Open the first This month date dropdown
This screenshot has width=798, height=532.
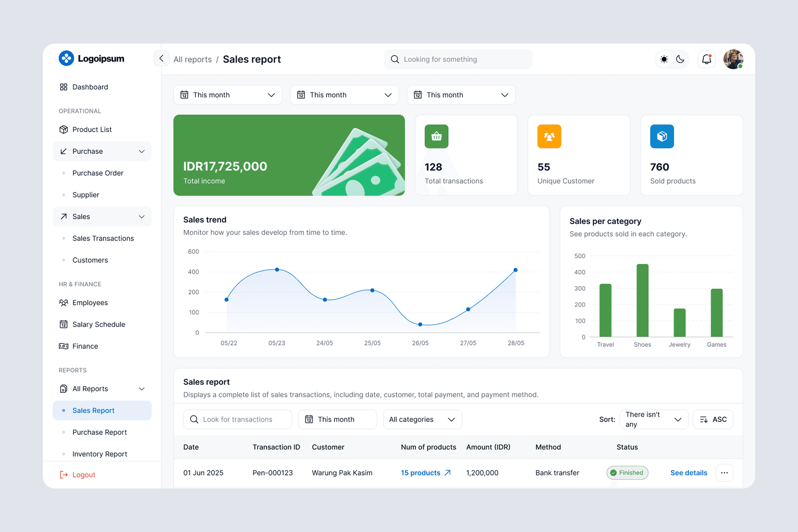coord(228,95)
